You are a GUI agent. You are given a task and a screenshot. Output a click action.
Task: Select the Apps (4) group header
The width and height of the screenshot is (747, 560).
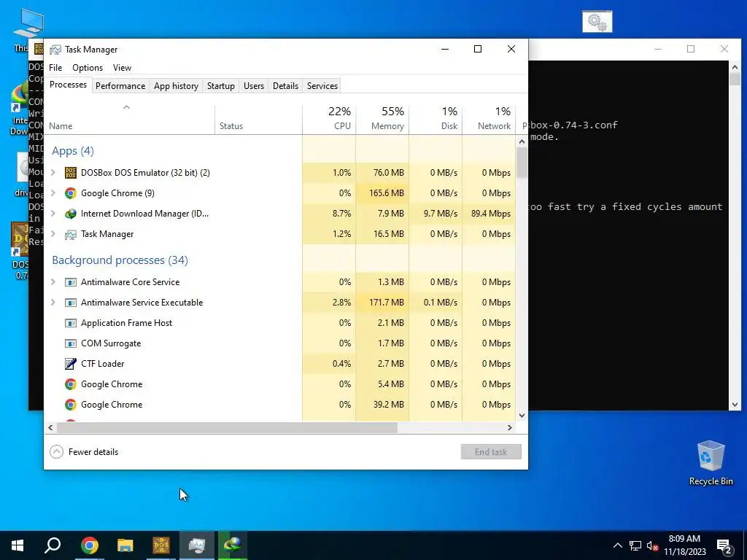click(x=73, y=151)
